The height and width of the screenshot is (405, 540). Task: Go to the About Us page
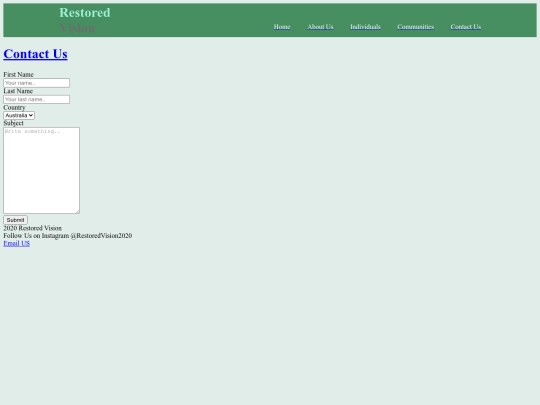320,27
